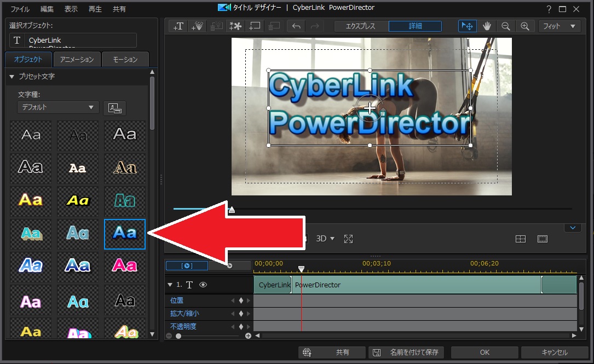Open the 編集 menu
594x364 pixels.
47,9
